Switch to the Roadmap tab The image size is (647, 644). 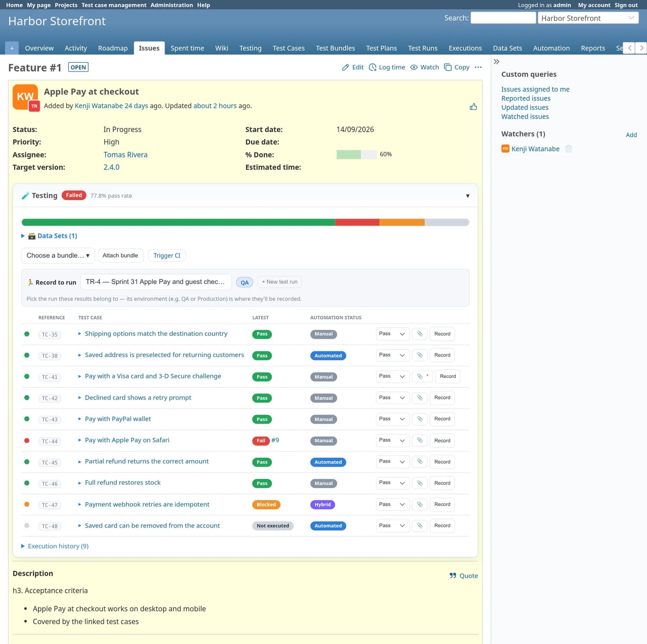(x=113, y=48)
